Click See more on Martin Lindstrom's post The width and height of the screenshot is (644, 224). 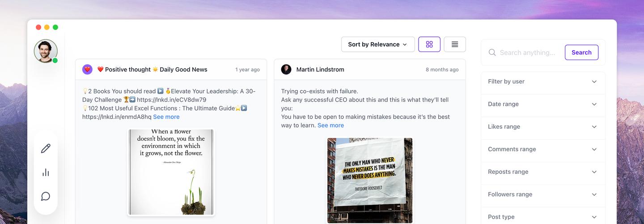click(x=330, y=125)
